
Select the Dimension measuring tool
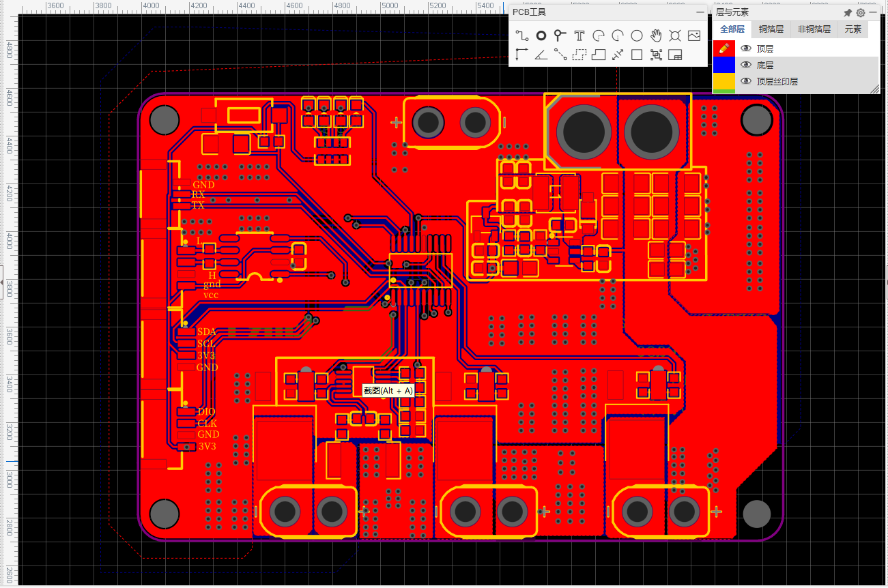(x=618, y=55)
